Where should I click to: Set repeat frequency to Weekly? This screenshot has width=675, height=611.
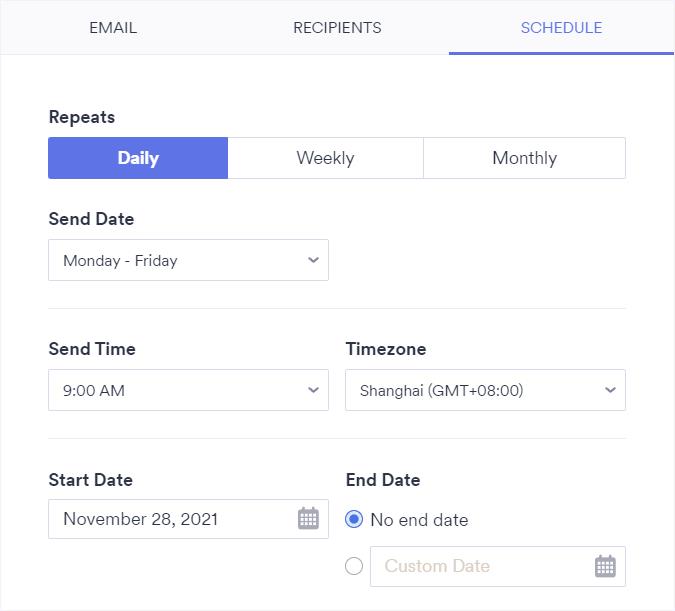tap(325, 158)
